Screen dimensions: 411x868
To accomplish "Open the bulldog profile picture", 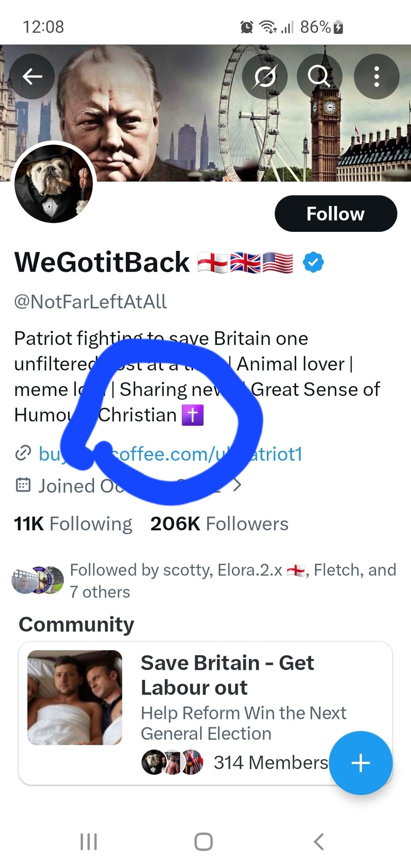I will [53, 183].
